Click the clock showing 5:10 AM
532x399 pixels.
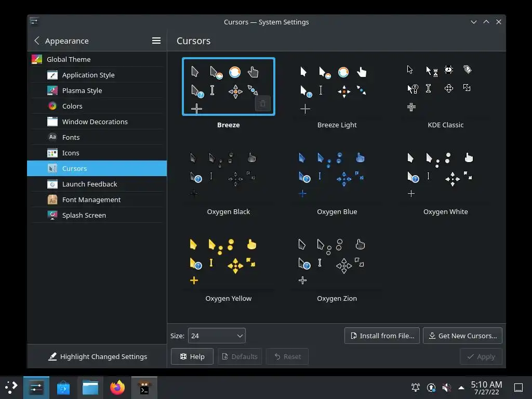pos(486,388)
